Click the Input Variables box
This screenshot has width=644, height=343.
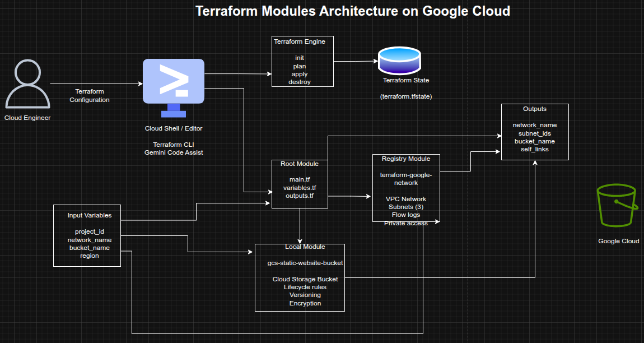tap(87, 235)
